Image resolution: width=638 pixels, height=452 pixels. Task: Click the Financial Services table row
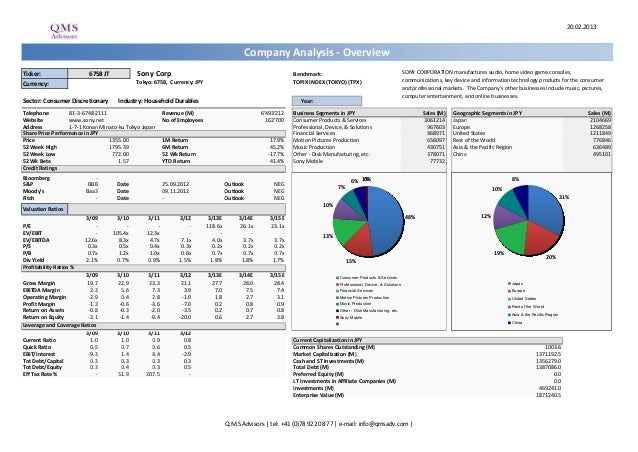coord(369,133)
